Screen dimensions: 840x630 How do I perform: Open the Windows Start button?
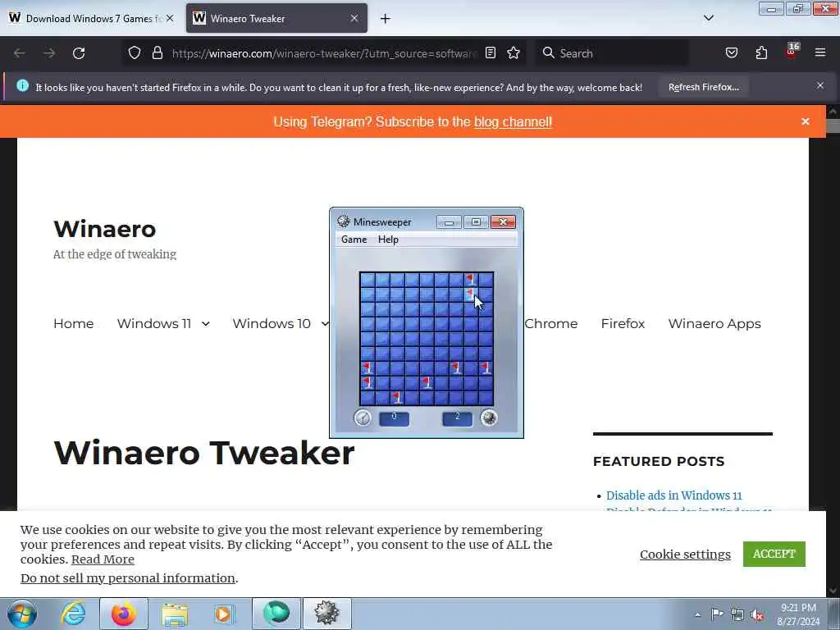click(22, 614)
